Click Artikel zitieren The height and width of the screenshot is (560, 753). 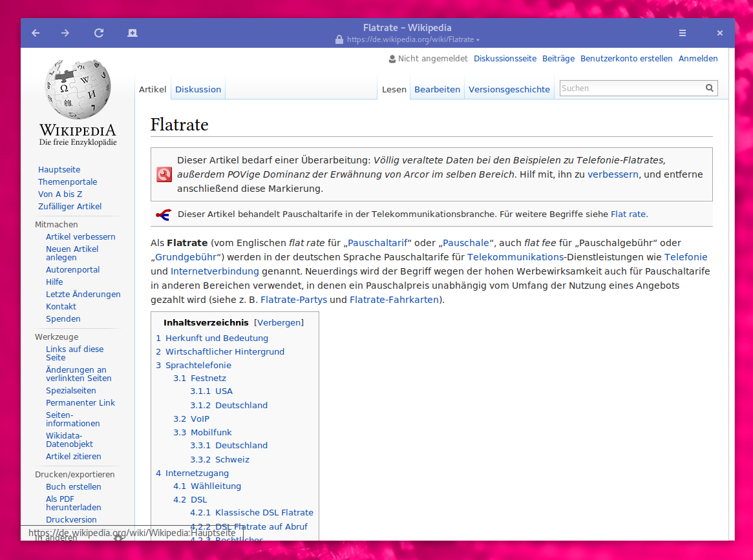[74, 457]
